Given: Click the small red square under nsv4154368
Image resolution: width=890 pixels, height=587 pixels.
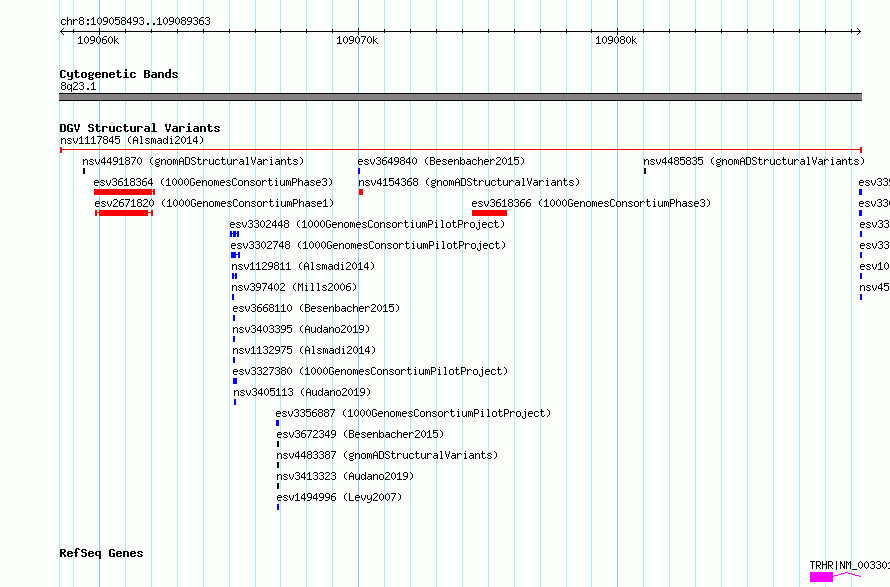Looking at the screenshot, I should coord(361,192).
